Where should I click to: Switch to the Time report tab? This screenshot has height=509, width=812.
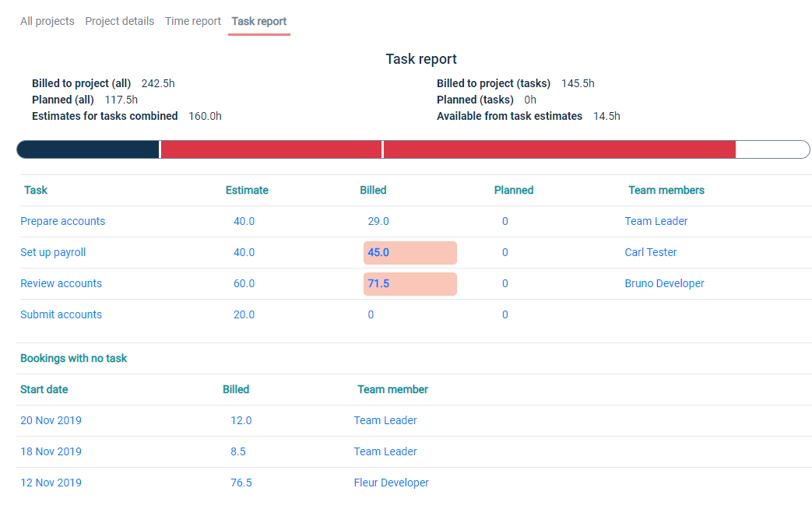click(x=192, y=21)
